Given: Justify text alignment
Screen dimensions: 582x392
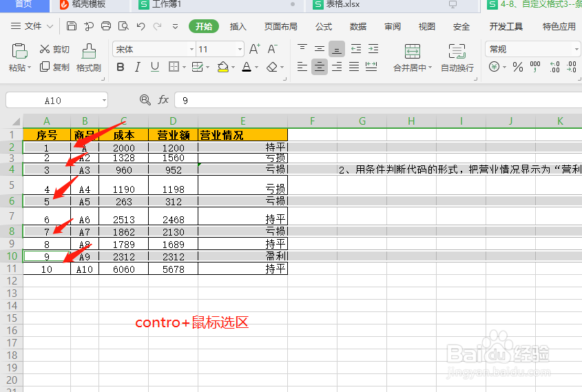Looking at the screenshot, I should coord(354,67).
